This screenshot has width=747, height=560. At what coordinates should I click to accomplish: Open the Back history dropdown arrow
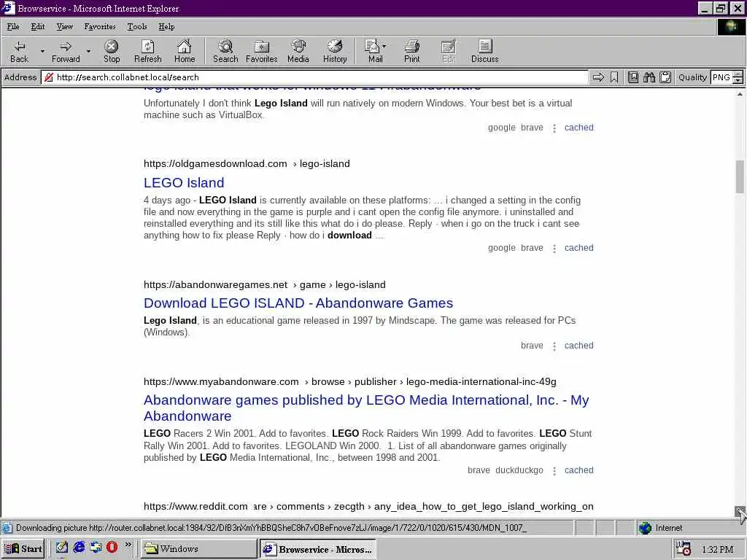pyautogui.click(x=42, y=51)
